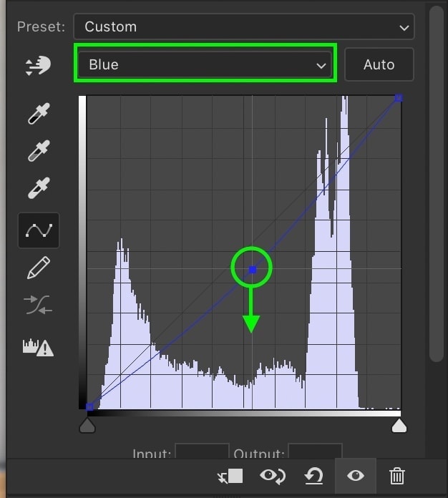This screenshot has width=448, height=498.
Task: Pick the black point eyedropper
Action: [39, 113]
